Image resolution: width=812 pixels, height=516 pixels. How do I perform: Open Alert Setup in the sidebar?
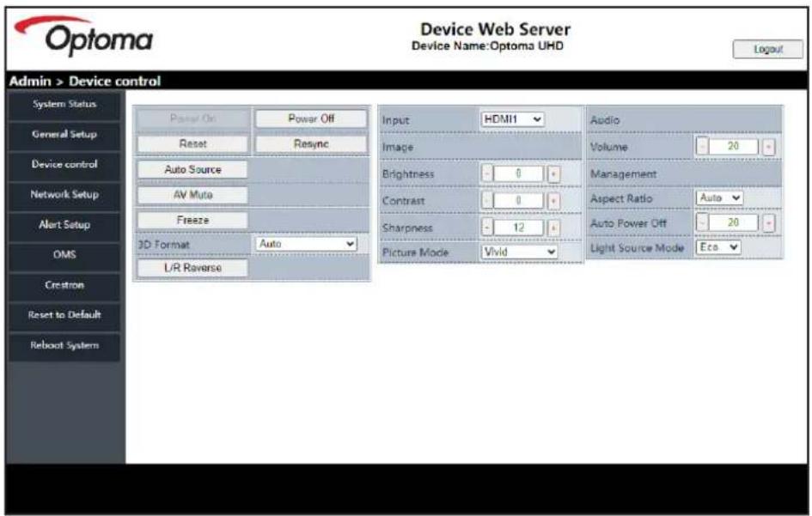pos(64,225)
